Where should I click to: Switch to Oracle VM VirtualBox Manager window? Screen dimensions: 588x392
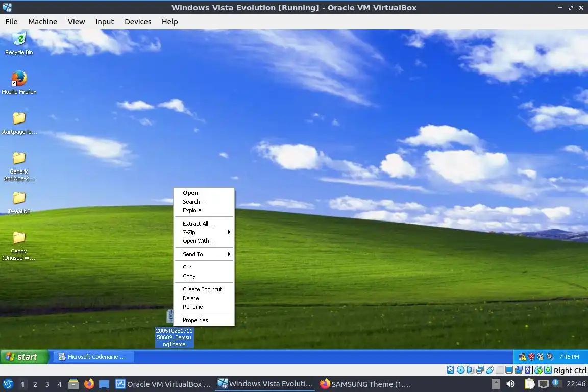click(163, 384)
